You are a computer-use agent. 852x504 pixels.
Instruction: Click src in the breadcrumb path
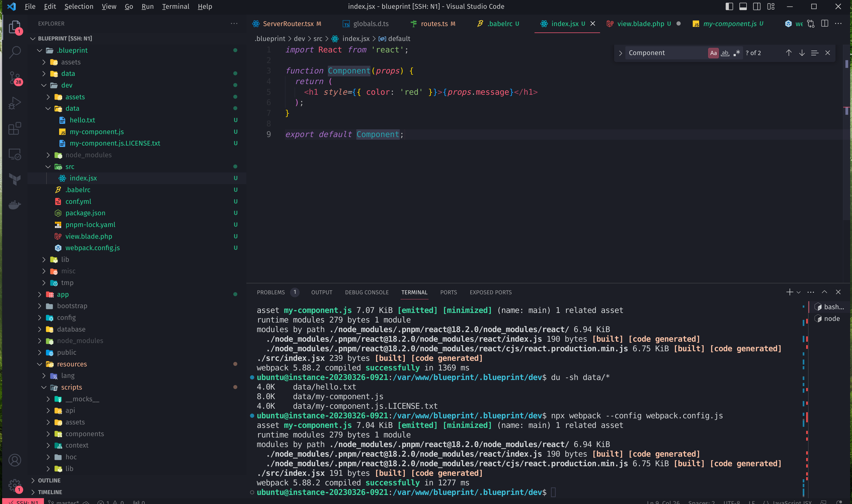318,39
